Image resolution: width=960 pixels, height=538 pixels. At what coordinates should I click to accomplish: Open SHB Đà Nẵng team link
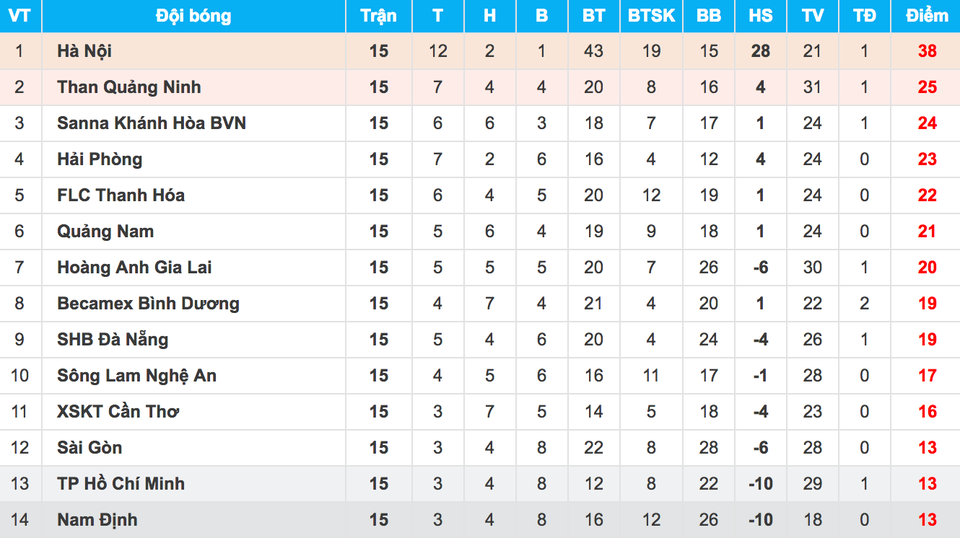[x=113, y=340]
